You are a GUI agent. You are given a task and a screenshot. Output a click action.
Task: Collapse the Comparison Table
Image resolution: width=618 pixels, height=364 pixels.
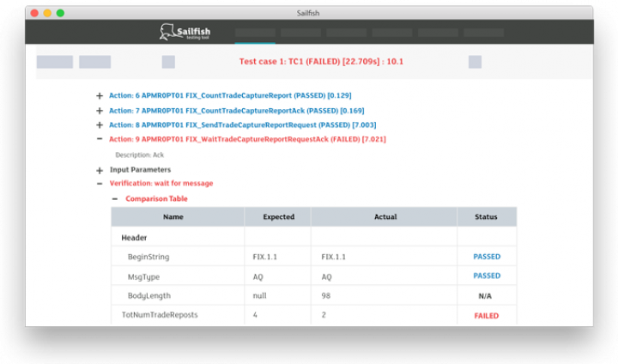point(115,199)
